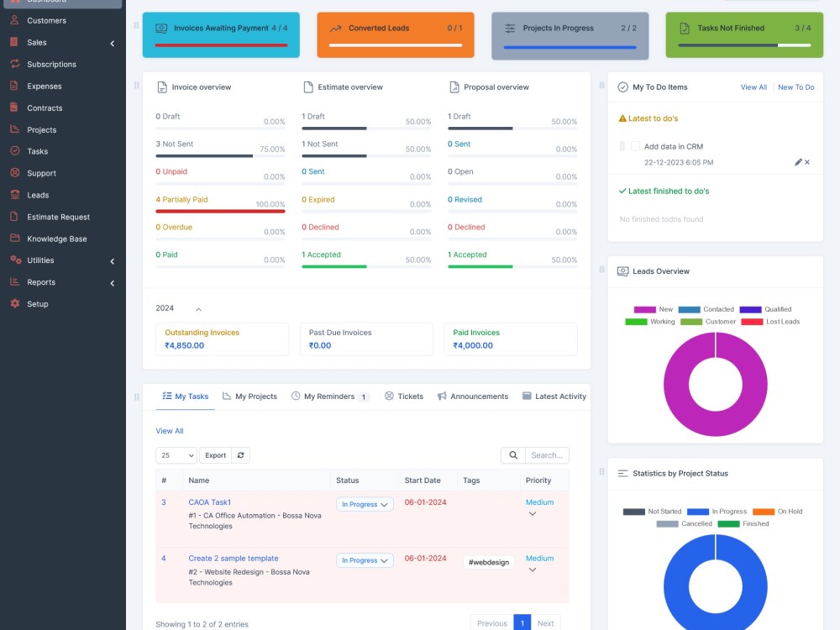Image resolution: width=840 pixels, height=630 pixels.
Task: Click the Support lifebuoy sidebar icon
Action: pos(14,173)
